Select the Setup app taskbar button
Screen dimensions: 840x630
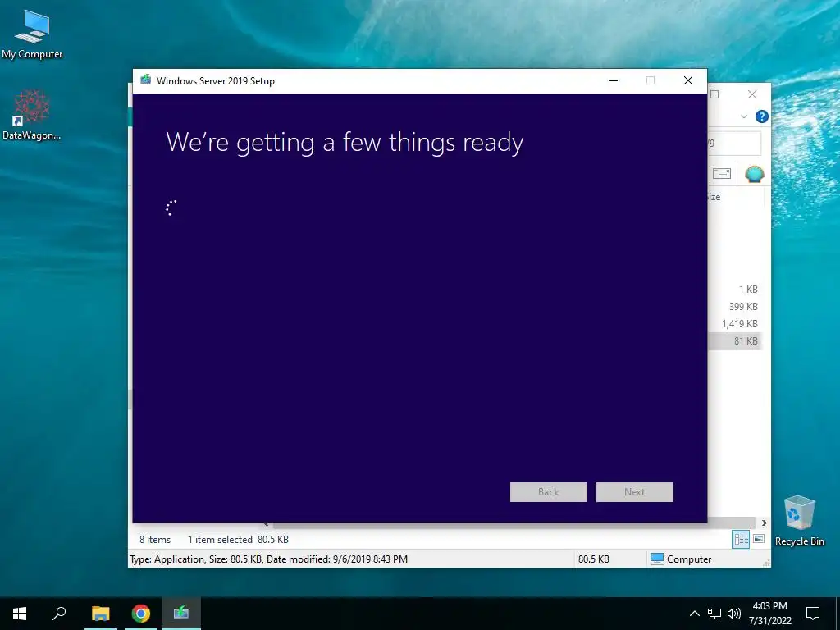pyautogui.click(x=181, y=614)
